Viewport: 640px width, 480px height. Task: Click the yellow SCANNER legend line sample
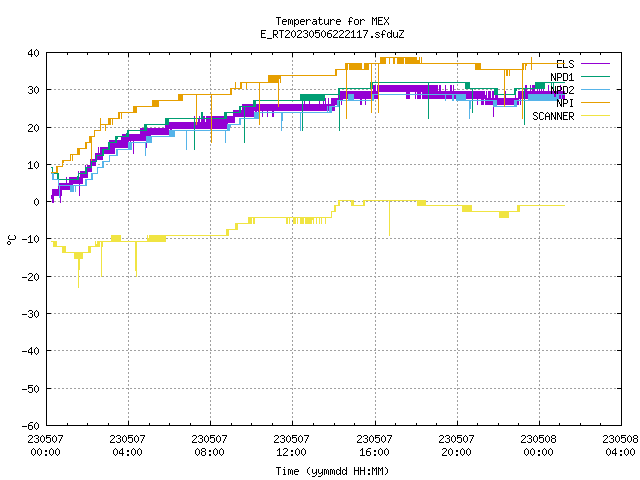(x=595, y=116)
